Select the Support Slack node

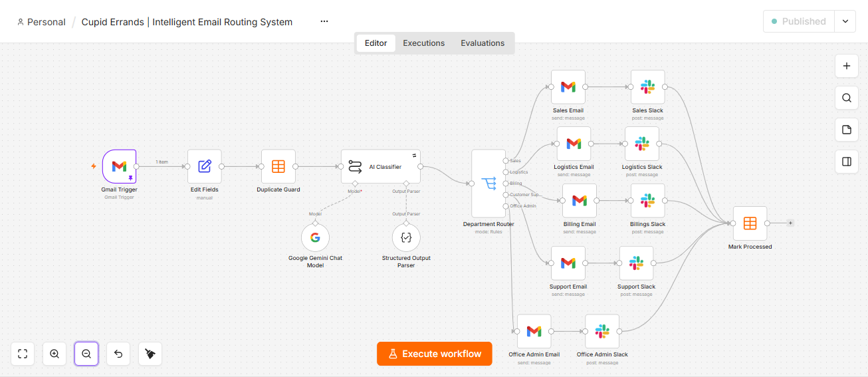tap(637, 263)
